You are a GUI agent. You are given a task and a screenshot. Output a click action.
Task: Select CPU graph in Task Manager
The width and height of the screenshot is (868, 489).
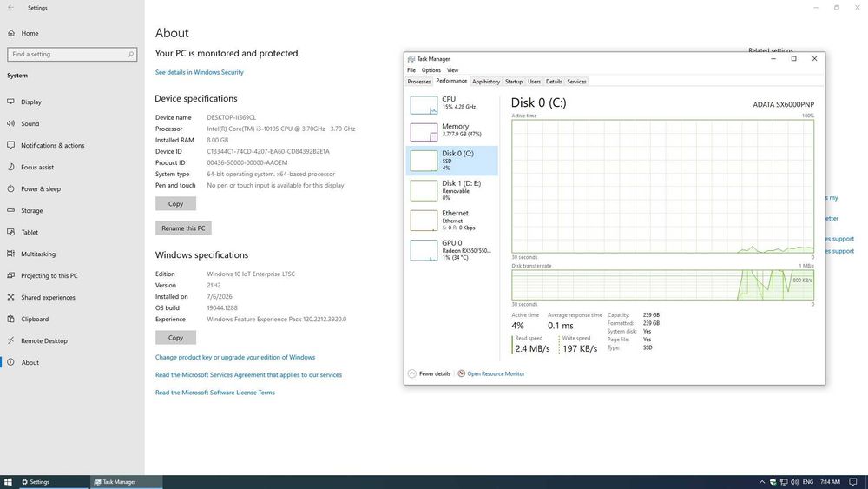pos(451,103)
